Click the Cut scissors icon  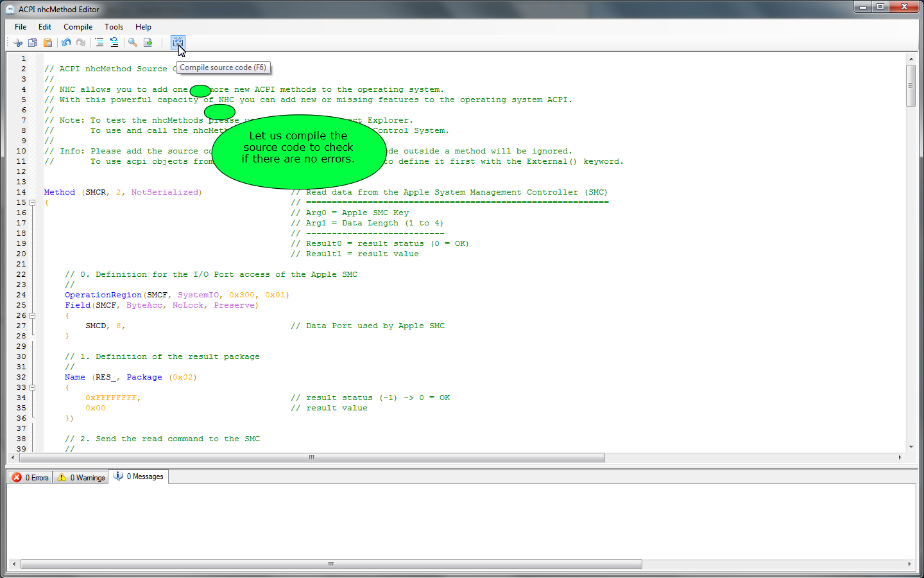18,42
